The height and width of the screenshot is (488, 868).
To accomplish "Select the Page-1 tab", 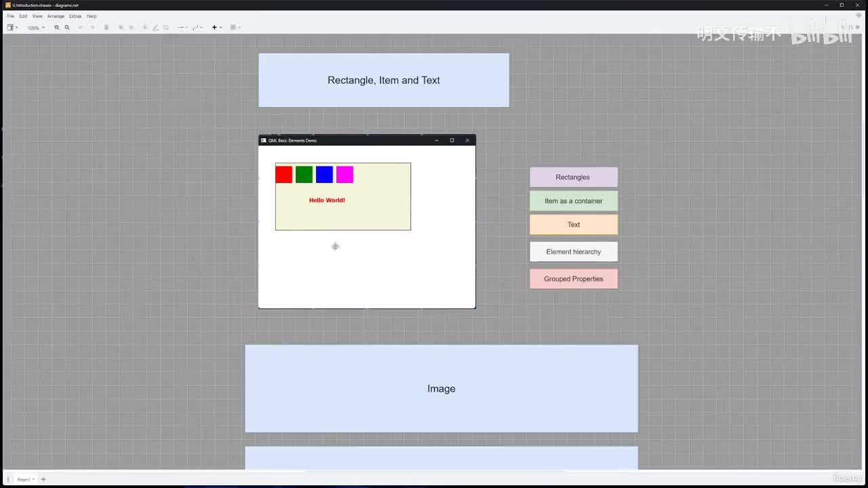I will [x=26, y=479].
